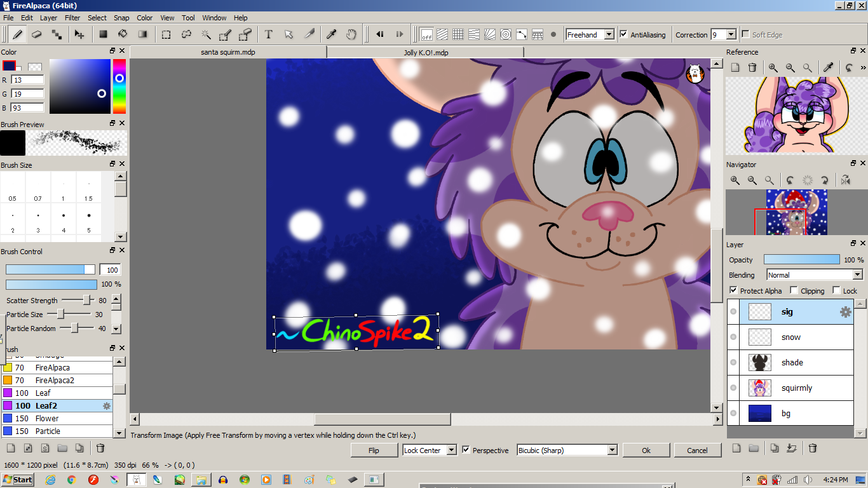Switch to the Jolly K.O!.mdp tab
Image resolution: width=868 pixels, height=488 pixels.
pos(426,52)
